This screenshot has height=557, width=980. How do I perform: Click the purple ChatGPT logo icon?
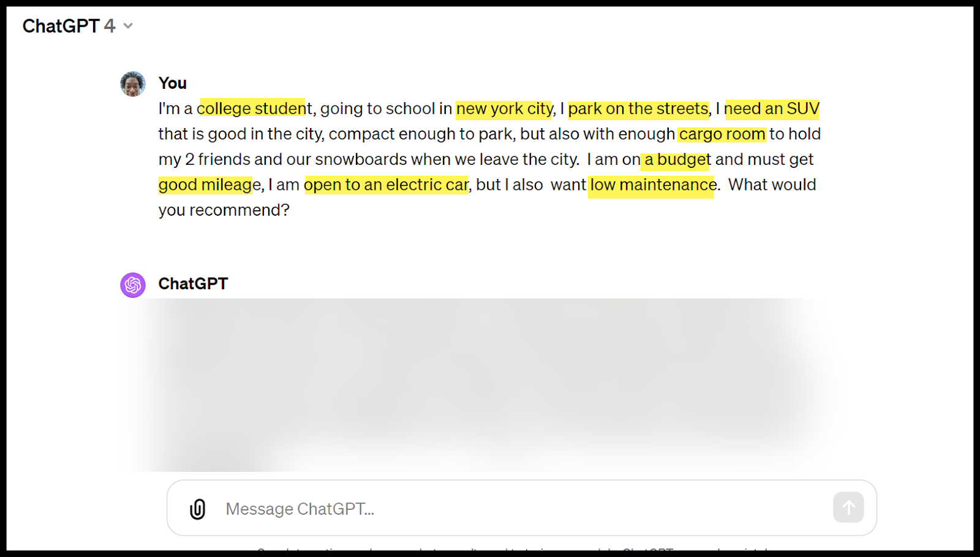click(133, 285)
